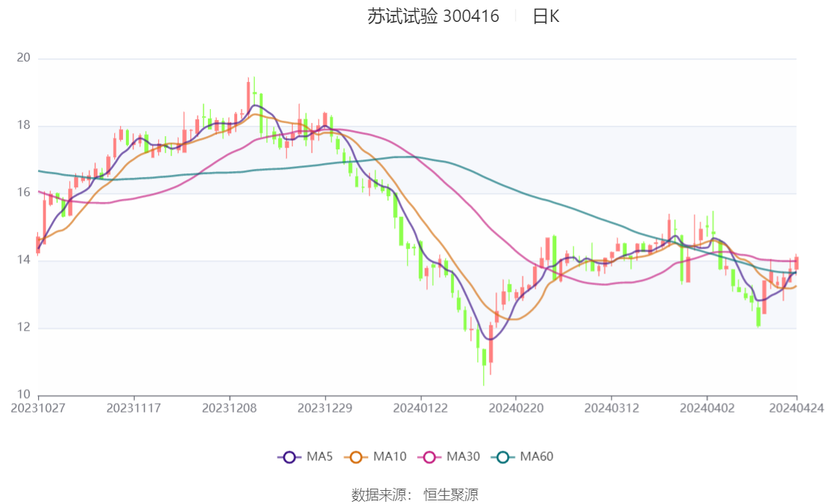The height and width of the screenshot is (504, 830).
Task: Toggle the MA10 orange legend circle
Action: click(x=356, y=457)
